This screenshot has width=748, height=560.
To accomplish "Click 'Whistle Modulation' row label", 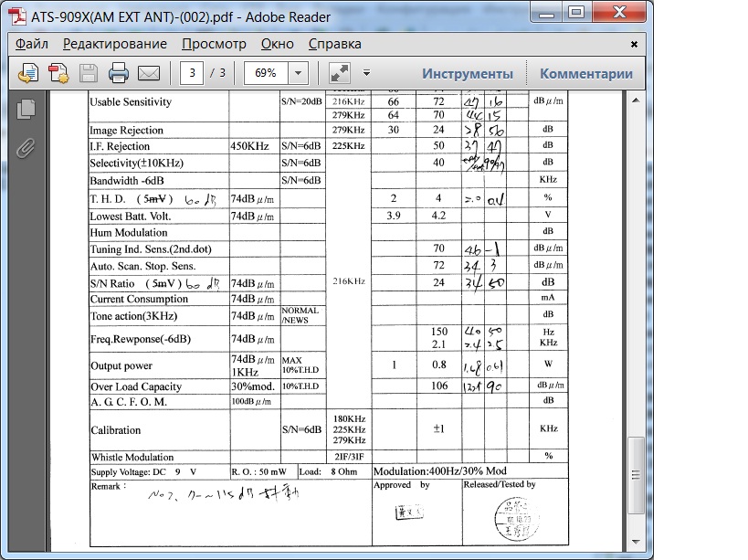I will pos(132,457).
